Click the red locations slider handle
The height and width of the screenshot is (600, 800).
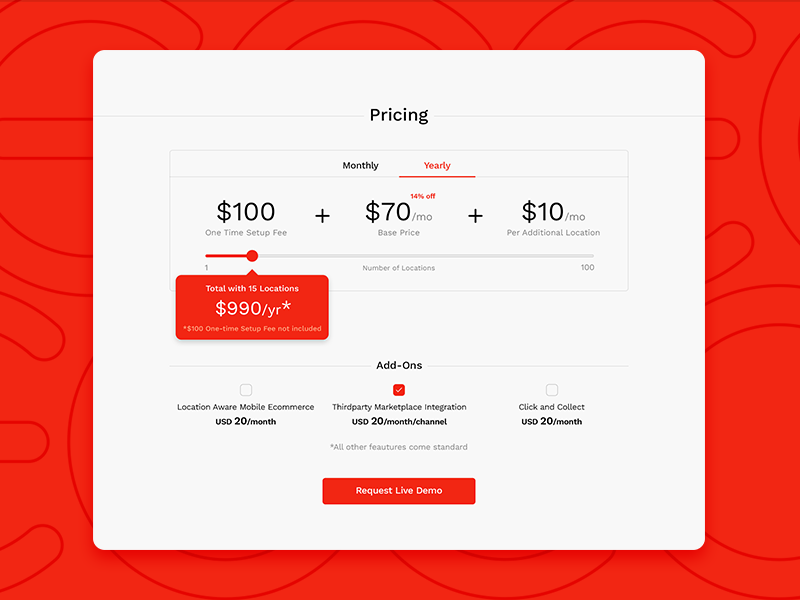tap(252, 256)
